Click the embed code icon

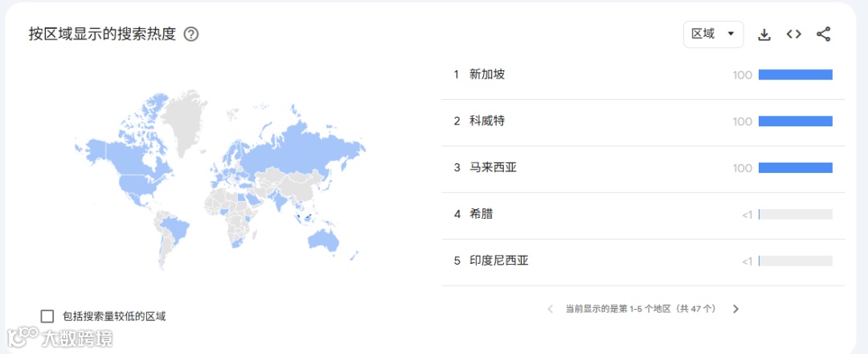click(x=794, y=34)
